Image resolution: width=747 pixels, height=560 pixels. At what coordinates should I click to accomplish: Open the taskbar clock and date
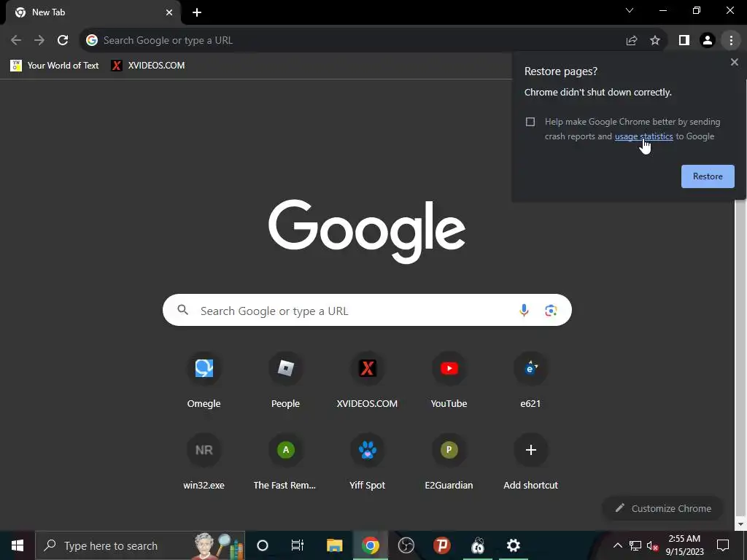click(x=684, y=545)
